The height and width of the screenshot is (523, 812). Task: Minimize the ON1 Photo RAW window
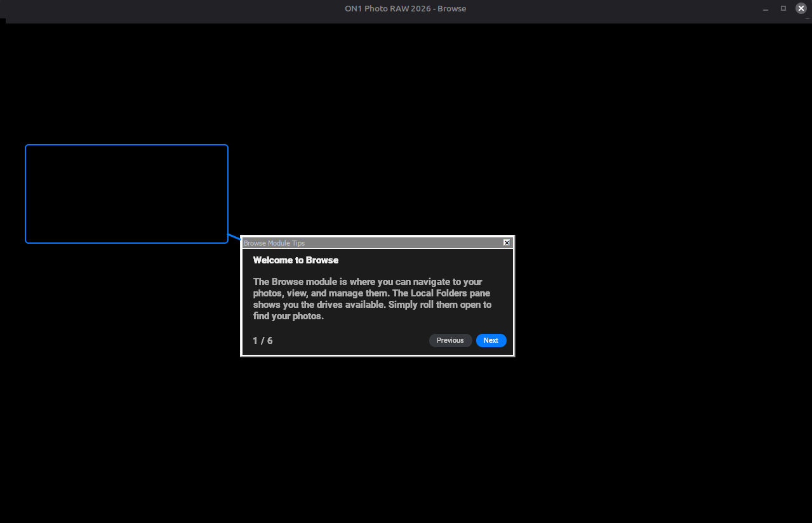(x=764, y=8)
